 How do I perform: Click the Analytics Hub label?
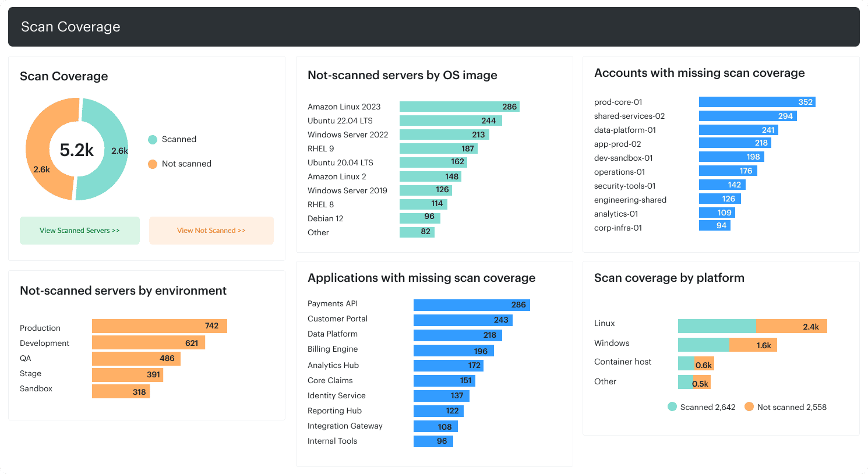(333, 365)
